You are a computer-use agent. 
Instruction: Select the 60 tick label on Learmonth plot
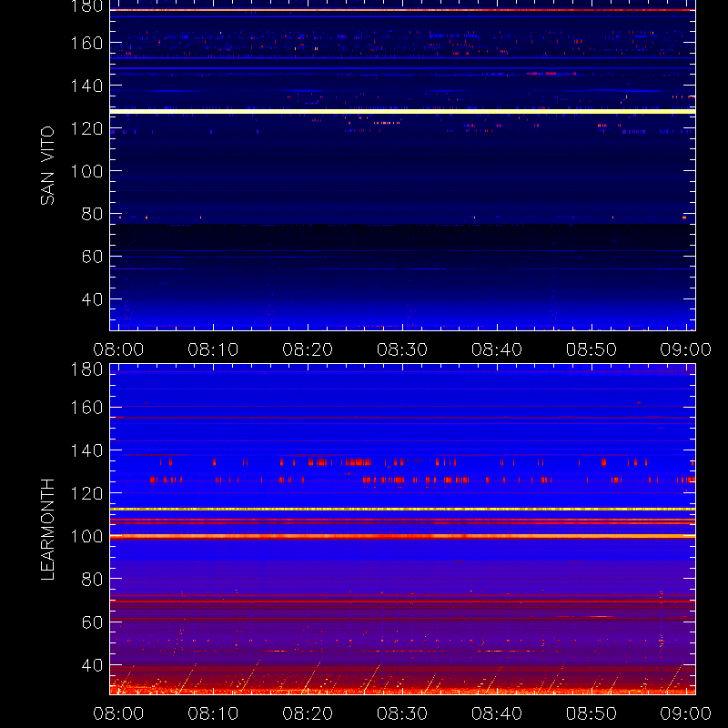[x=92, y=622]
